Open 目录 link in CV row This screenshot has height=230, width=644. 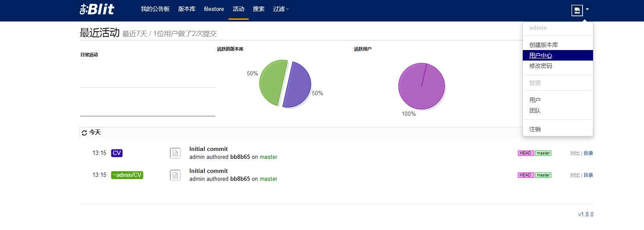click(x=588, y=153)
